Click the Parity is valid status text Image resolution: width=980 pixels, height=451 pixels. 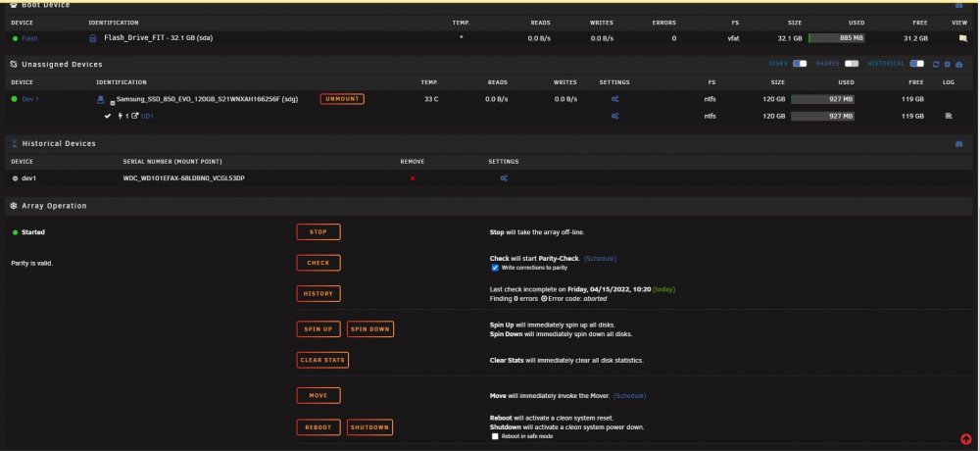click(32, 264)
